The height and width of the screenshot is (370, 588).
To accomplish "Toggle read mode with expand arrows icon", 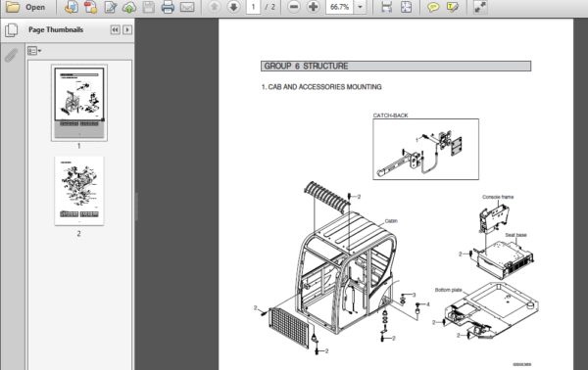I will coord(479,7).
